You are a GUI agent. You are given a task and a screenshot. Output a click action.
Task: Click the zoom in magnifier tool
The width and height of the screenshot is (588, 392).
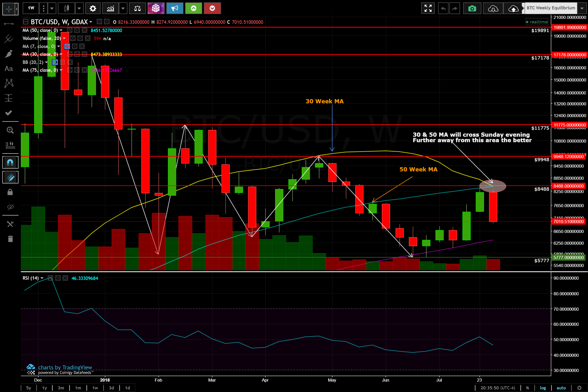point(10,130)
